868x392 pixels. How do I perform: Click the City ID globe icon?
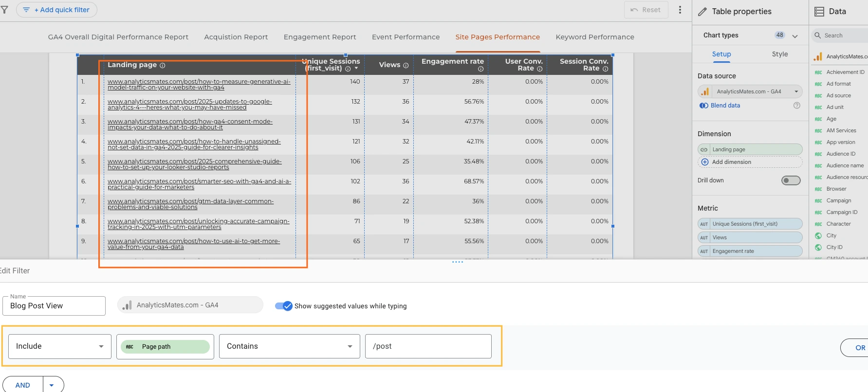pyautogui.click(x=818, y=247)
